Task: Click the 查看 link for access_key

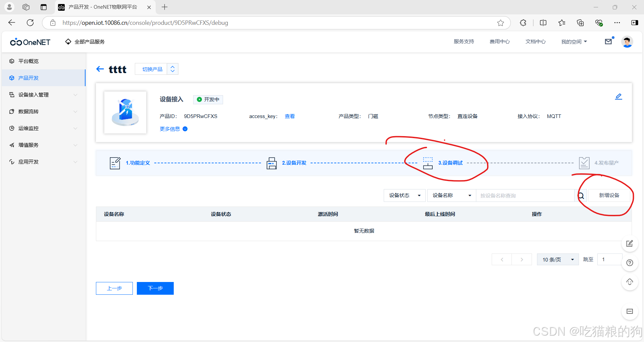Action: 290,116
